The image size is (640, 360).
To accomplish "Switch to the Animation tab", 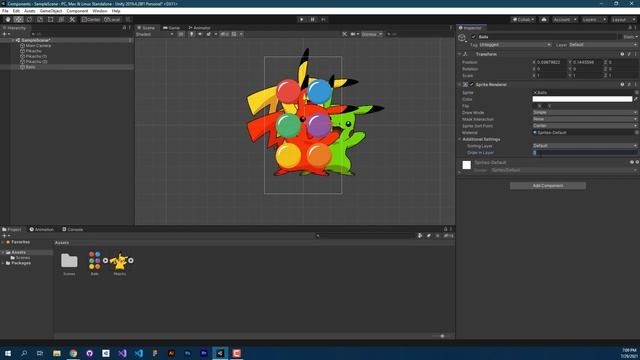I will 42,229.
